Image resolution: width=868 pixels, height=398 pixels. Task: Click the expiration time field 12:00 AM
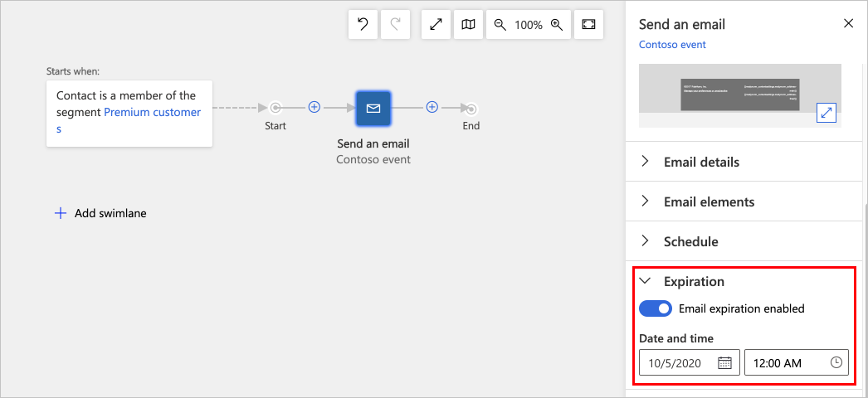797,362
